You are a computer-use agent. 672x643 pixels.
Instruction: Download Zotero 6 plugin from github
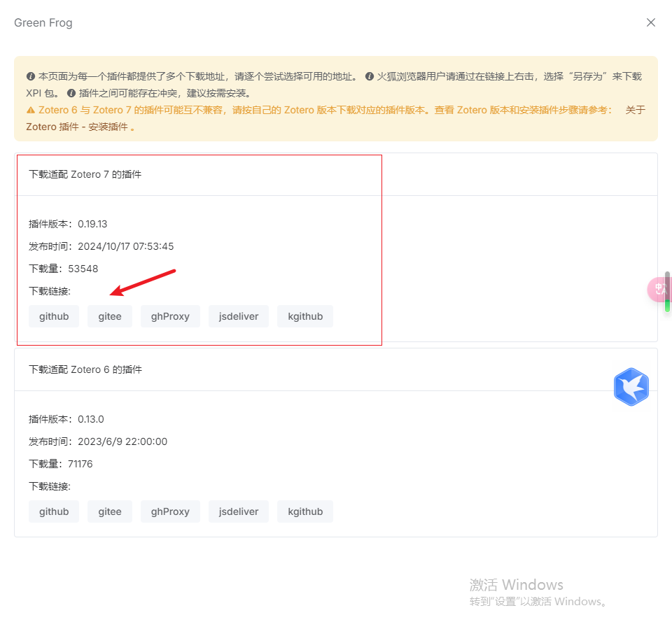(x=54, y=511)
